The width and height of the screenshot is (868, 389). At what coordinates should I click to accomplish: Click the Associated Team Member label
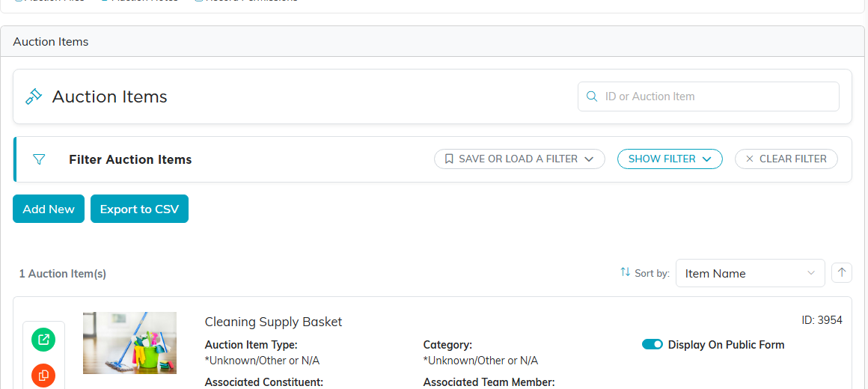click(489, 382)
